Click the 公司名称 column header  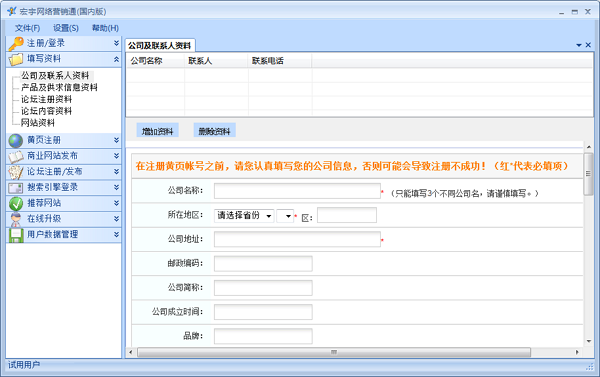[155, 61]
